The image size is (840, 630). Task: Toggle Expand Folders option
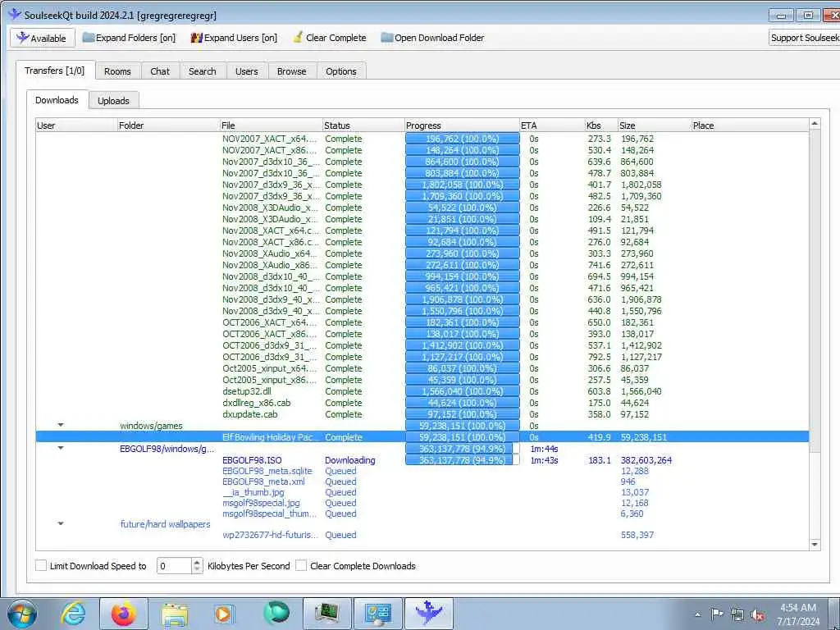point(129,38)
